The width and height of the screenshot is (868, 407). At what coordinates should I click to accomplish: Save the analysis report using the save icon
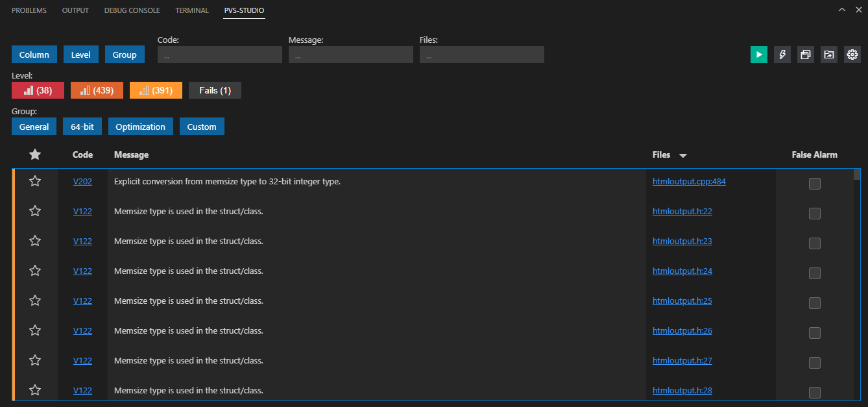805,55
